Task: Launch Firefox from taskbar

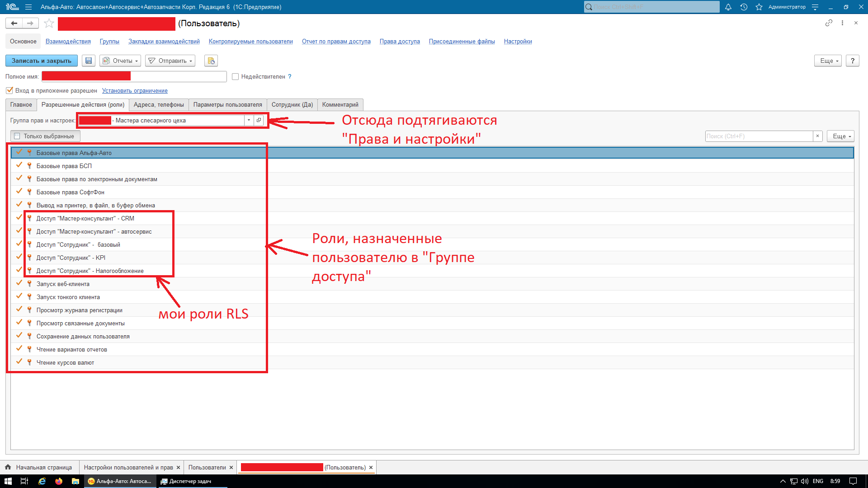Action: (x=59, y=481)
